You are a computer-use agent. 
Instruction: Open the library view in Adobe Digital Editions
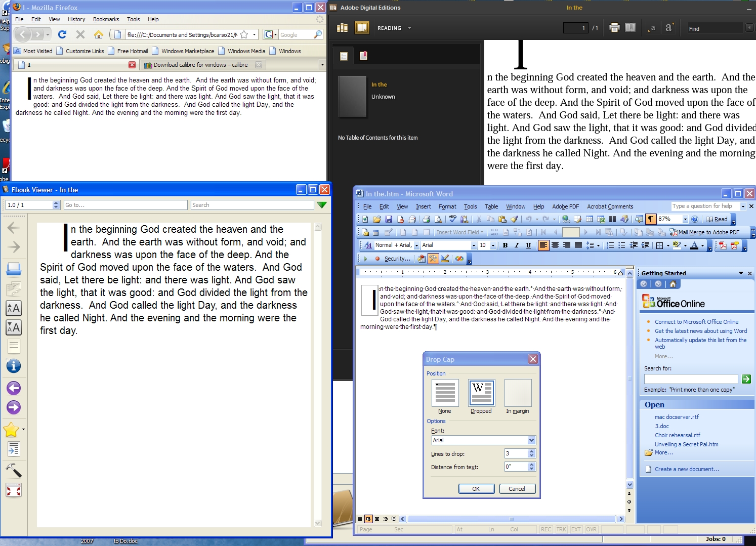tap(343, 28)
